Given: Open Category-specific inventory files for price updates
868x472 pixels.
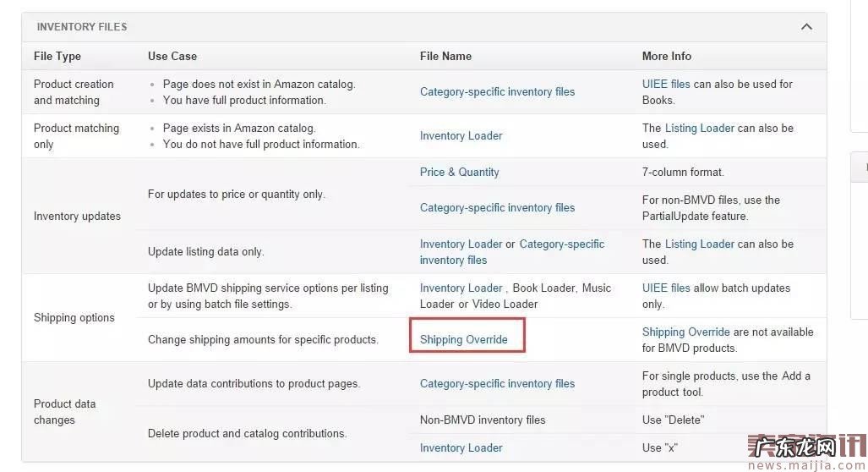Looking at the screenshot, I should [x=497, y=207].
